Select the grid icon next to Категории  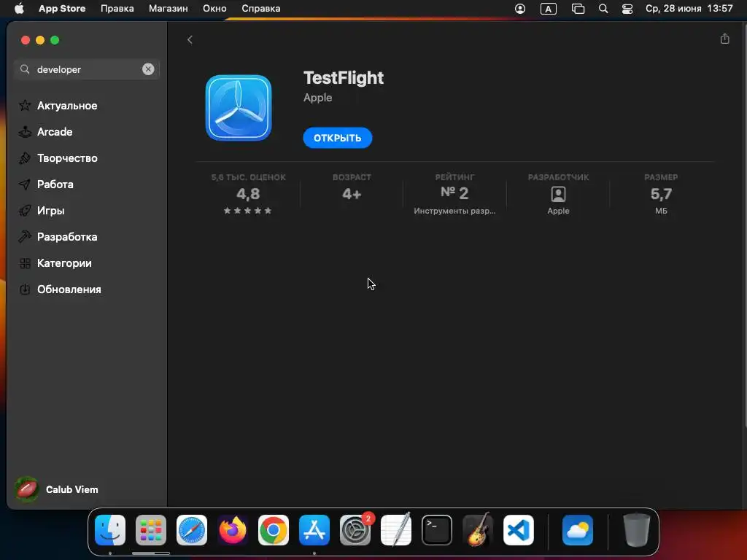pyautogui.click(x=25, y=262)
